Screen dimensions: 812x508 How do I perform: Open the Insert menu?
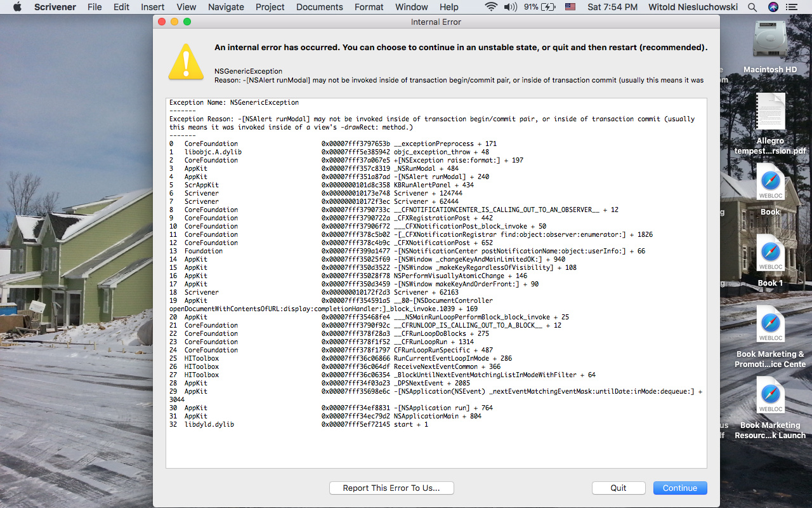pos(153,7)
